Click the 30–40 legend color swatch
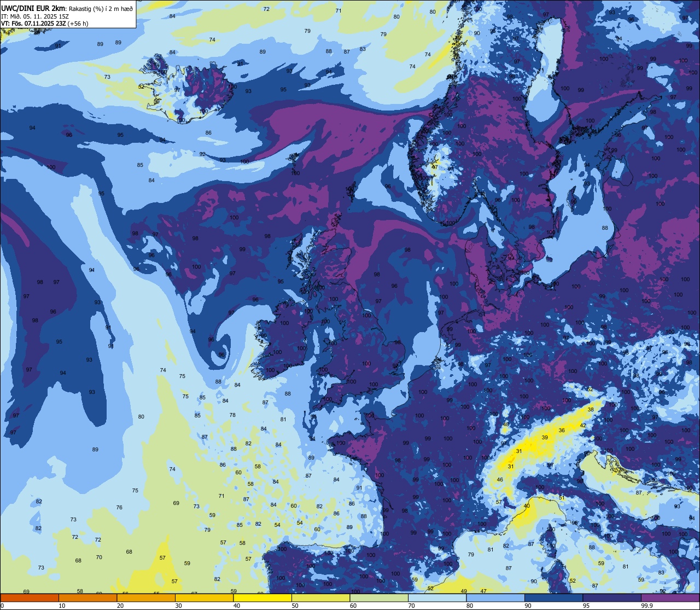Viewport: 700px width, 610px height. 204,597
